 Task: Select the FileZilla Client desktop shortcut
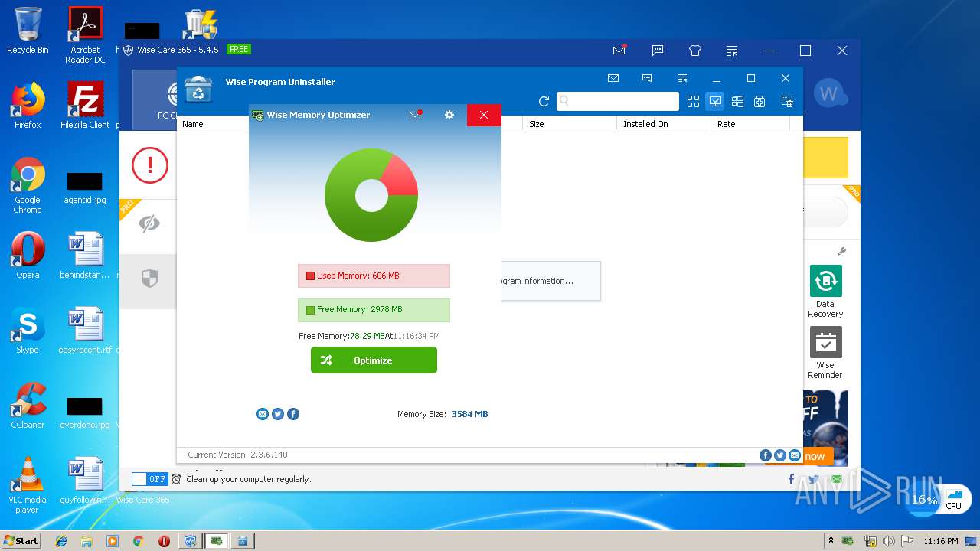pyautogui.click(x=85, y=106)
